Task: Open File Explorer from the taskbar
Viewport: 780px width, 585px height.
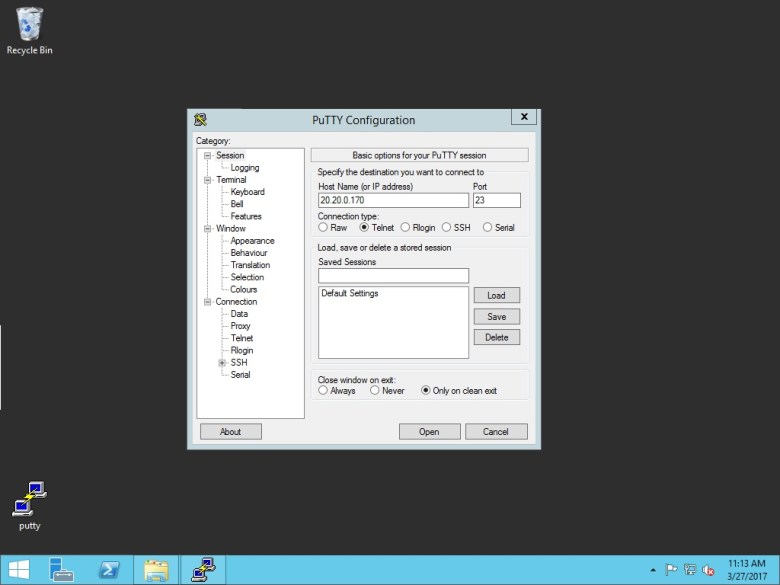Action: [156, 570]
